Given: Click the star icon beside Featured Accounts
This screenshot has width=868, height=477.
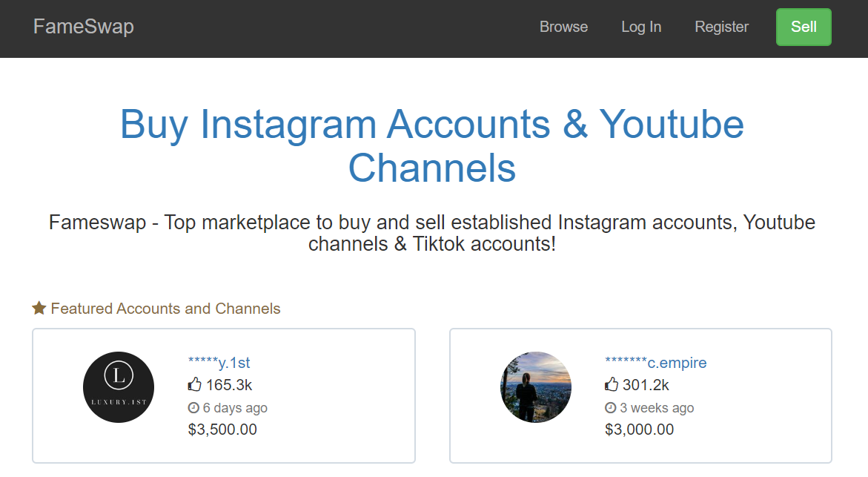Looking at the screenshot, I should click(39, 308).
